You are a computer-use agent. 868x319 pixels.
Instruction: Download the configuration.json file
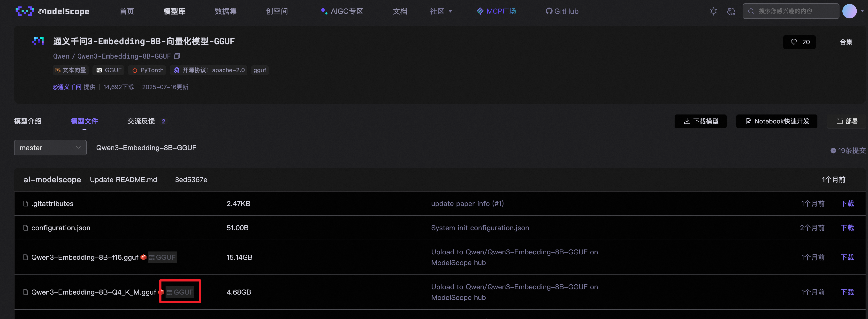coord(847,228)
